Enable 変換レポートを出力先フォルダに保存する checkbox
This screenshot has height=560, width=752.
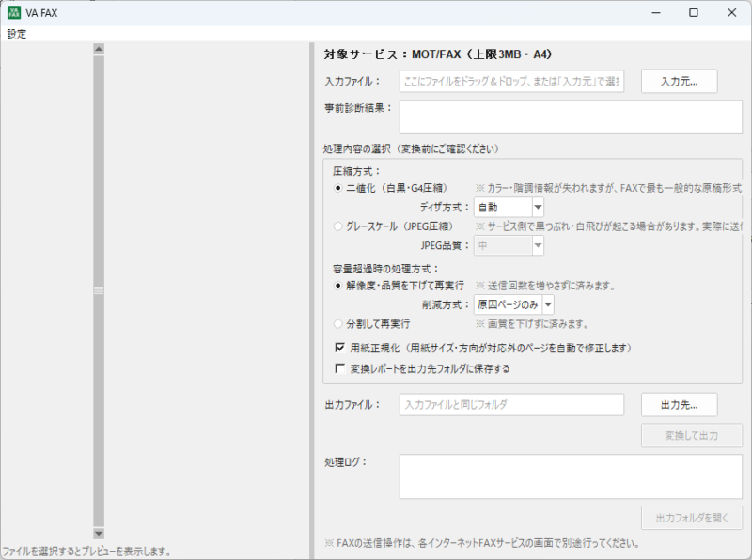point(340,368)
